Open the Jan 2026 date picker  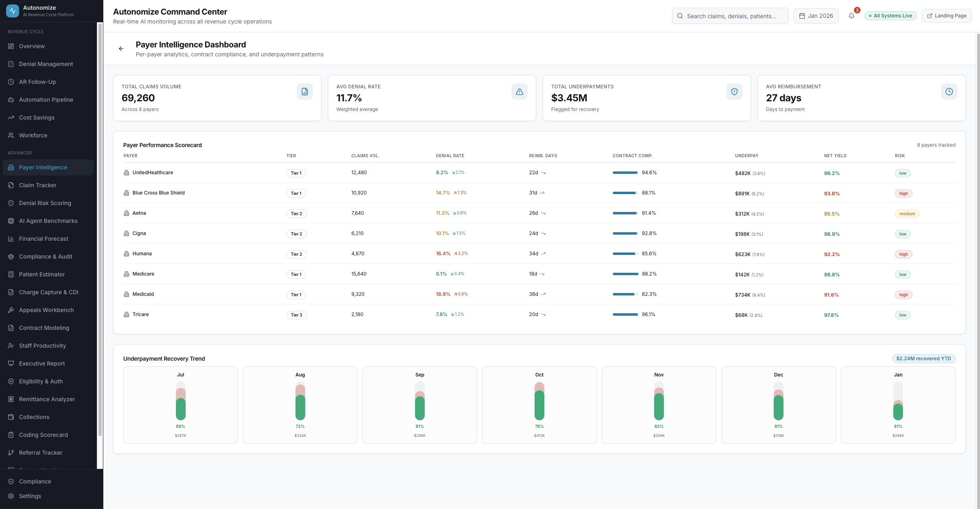point(816,16)
